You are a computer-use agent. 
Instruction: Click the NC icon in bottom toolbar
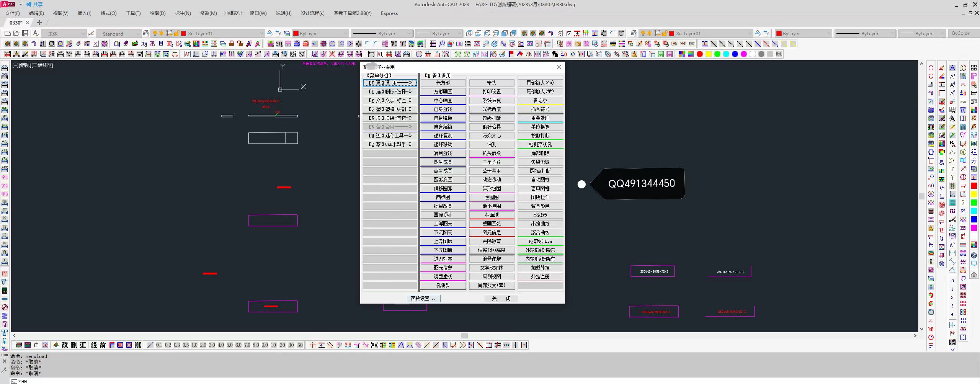click(138, 345)
